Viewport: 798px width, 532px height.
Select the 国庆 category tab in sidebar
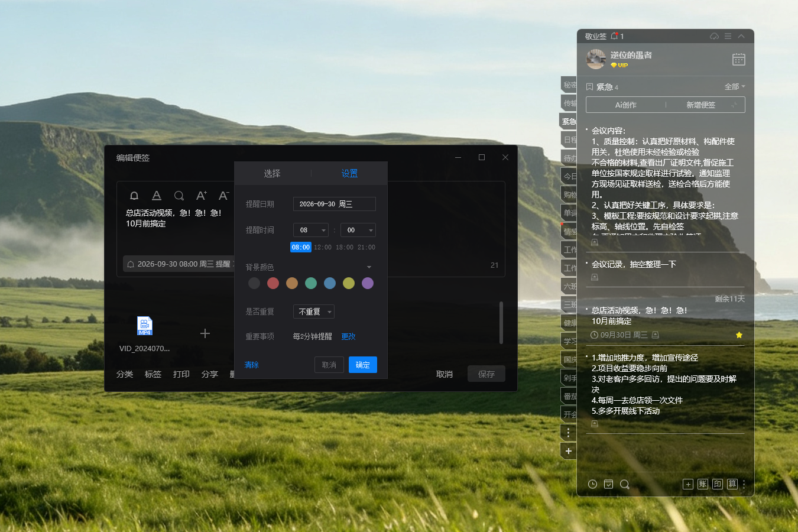pyautogui.click(x=569, y=359)
